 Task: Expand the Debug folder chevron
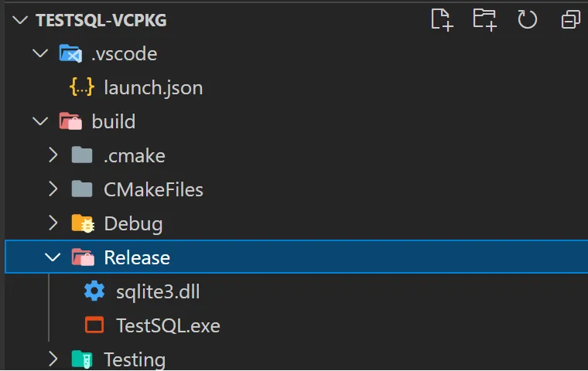click(53, 223)
